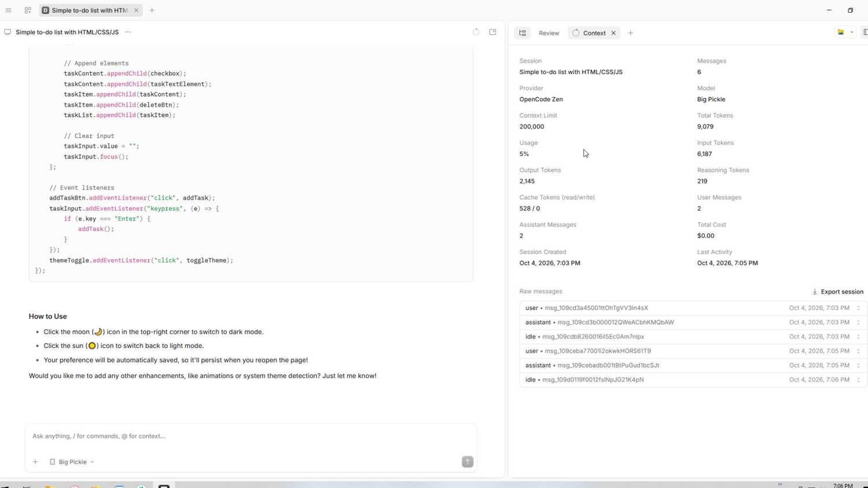Image resolution: width=868 pixels, height=488 pixels.
Task: Open the grid overview icon beside session tab
Action: tap(28, 10)
